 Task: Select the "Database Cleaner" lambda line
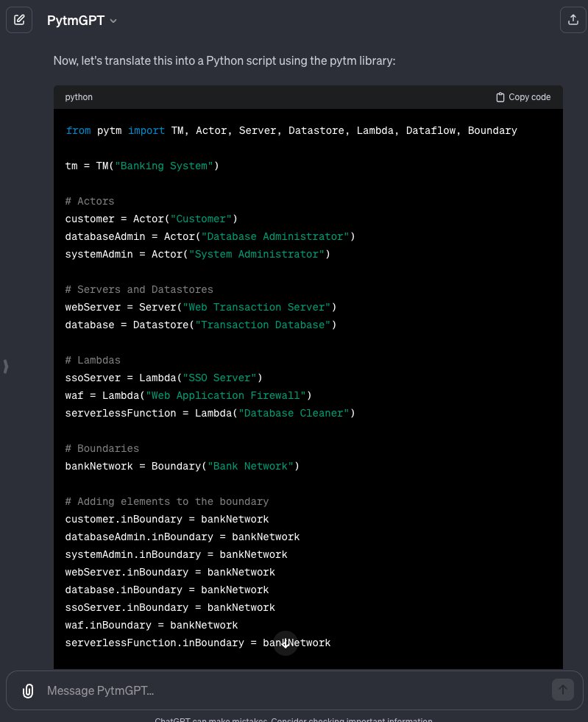click(x=210, y=414)
